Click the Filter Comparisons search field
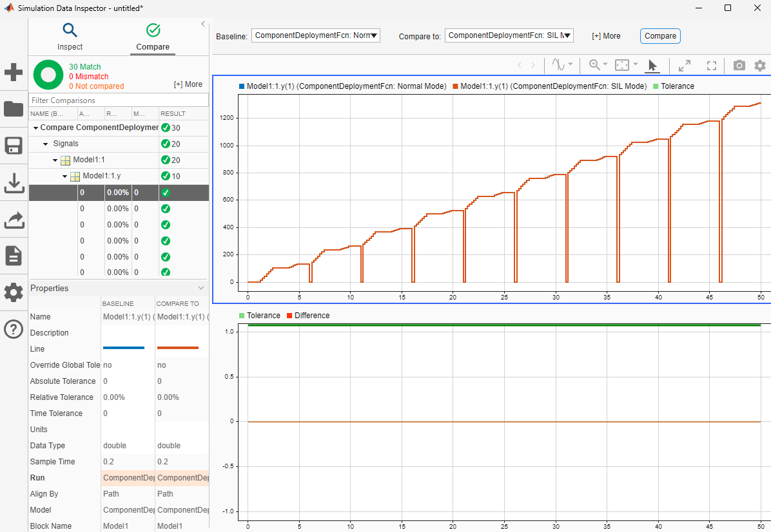 pyautogui.click(x=119, y=100)
